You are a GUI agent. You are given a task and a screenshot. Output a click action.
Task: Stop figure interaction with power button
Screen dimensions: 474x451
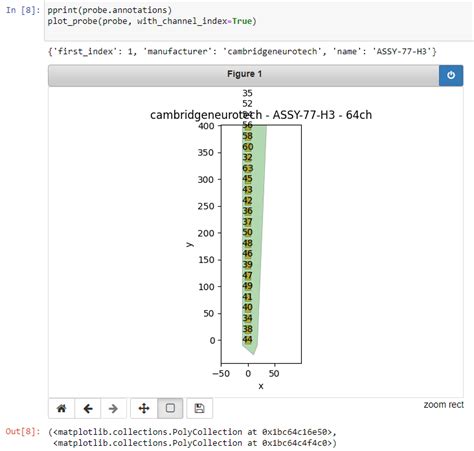(x=451, y=75)
